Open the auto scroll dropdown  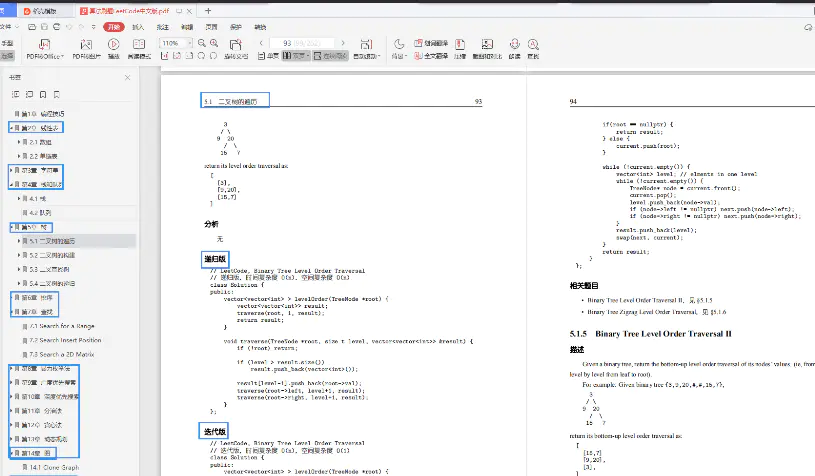(366, 56)
